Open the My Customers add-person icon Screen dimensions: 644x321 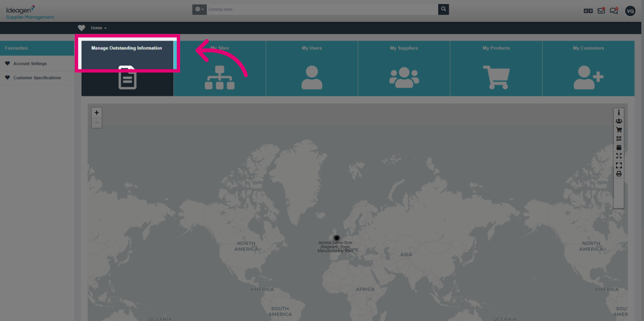coord(588,77)
